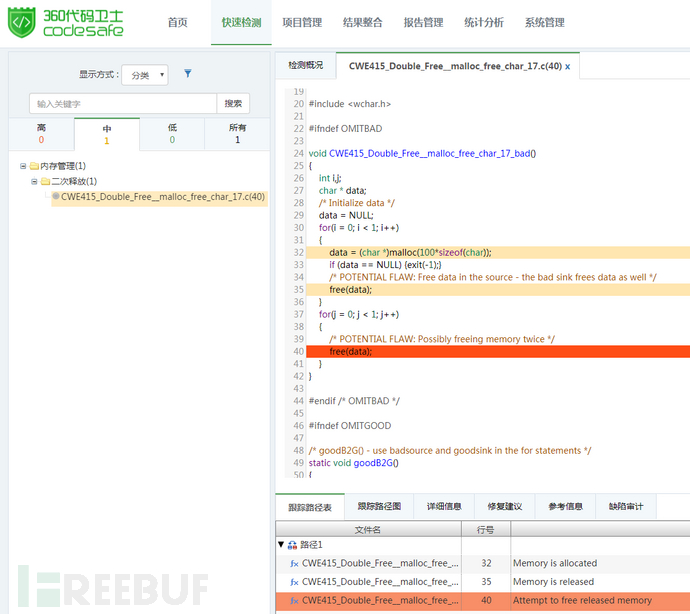Select the 高 severity filter tab
The width and height of the screenshot is (690, 614).
tap(41, 133)
